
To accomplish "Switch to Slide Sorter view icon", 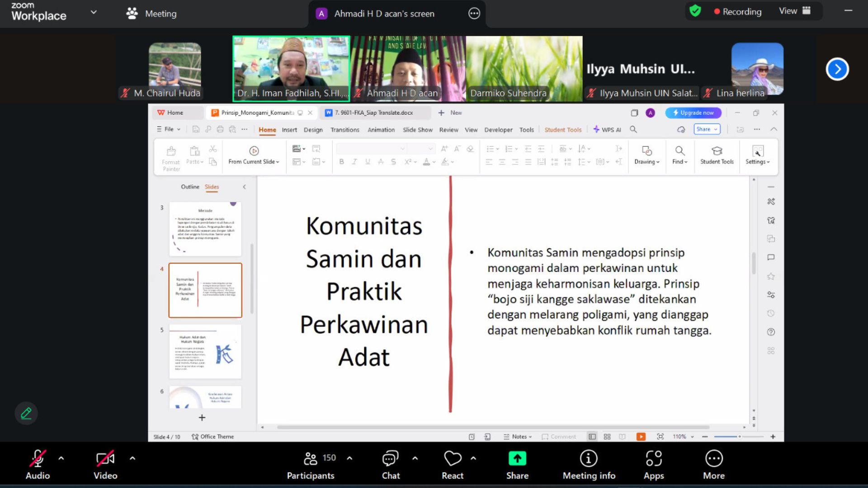I will (607, 436).
